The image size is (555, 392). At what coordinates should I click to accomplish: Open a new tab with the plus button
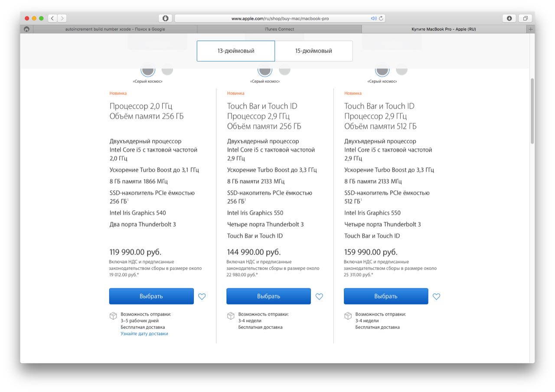click(531, 29)
